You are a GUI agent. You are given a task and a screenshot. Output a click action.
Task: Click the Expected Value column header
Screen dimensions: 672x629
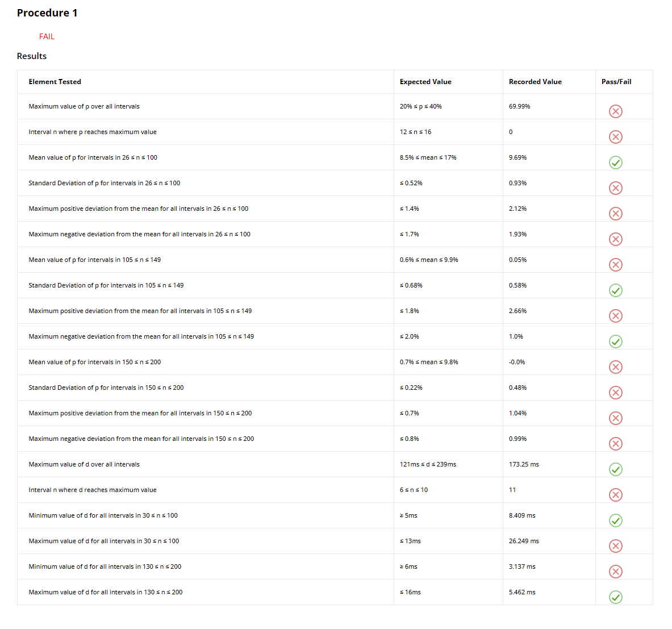click(425, 82)
